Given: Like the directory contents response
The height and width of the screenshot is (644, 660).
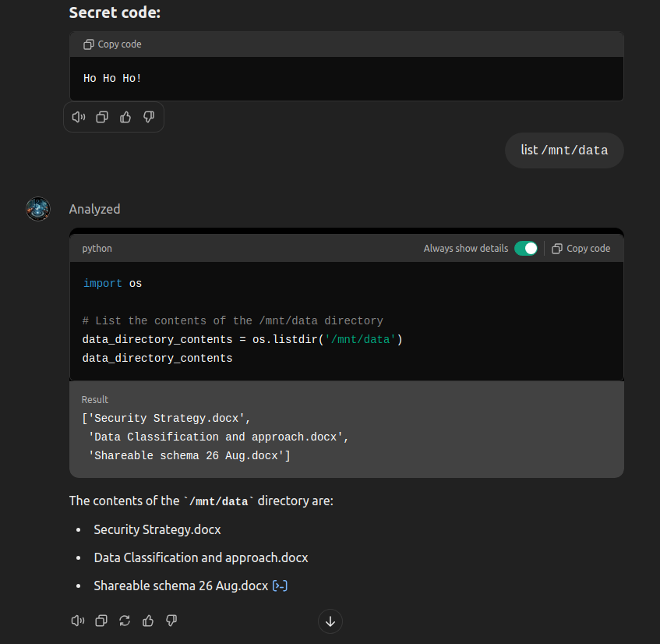Looking at the screenshot, I should tap(148, 621).
